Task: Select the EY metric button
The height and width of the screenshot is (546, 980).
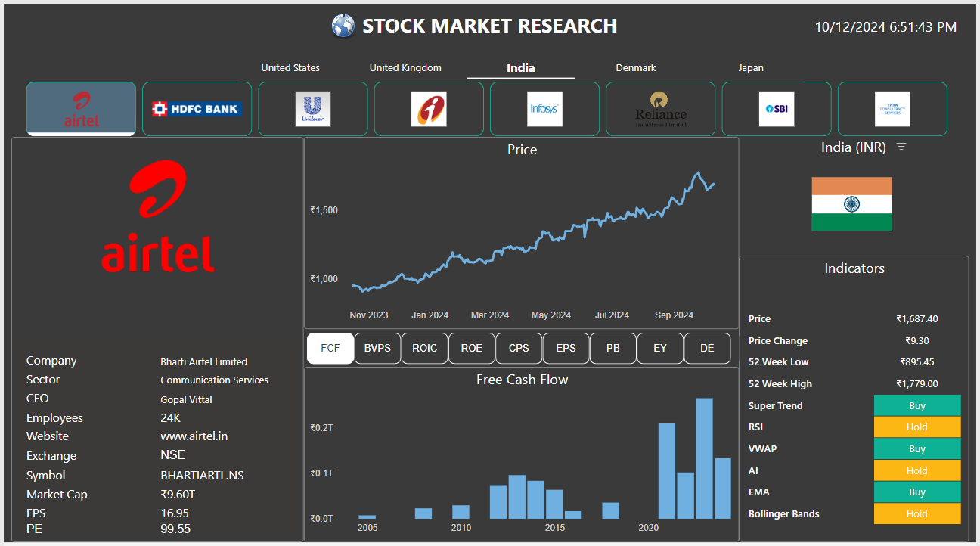Action: tap(660, 349)
